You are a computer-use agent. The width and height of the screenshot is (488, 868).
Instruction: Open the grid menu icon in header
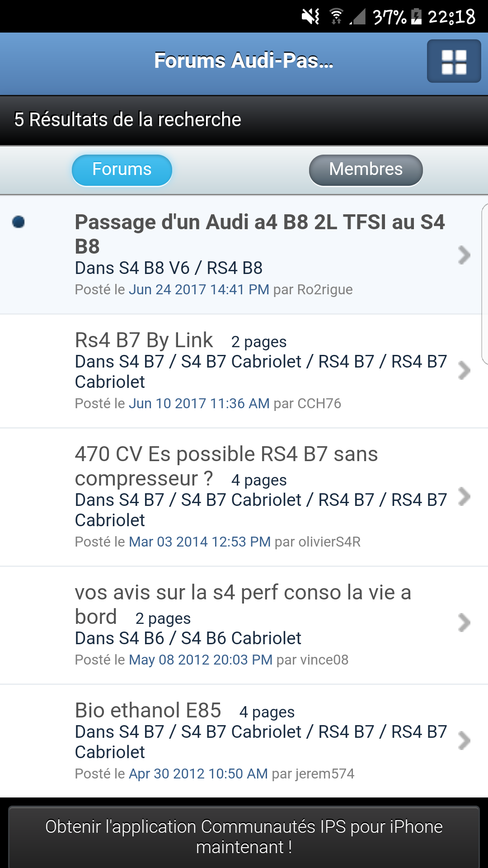[454, 61]
